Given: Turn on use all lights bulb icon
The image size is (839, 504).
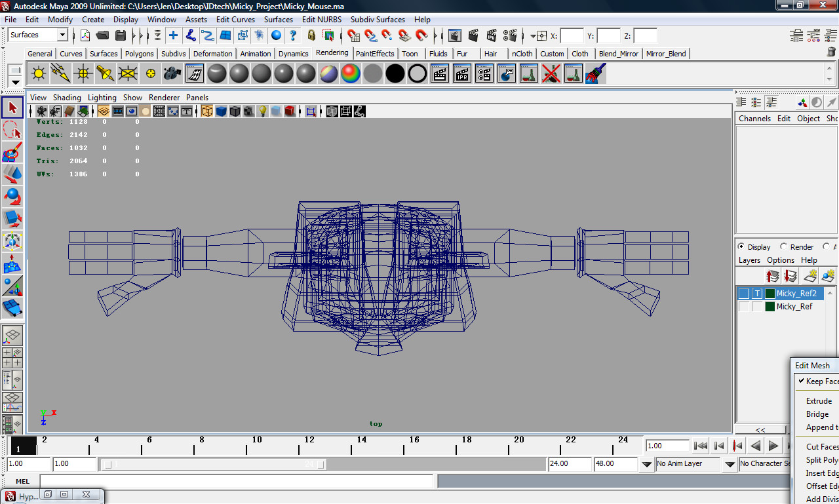Looking at the screenshot, I should 262,111.
